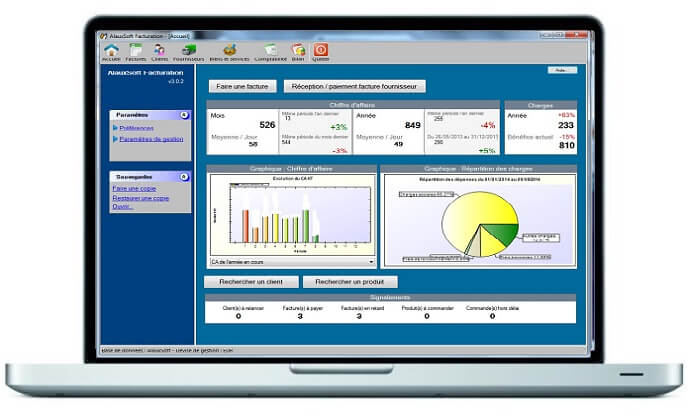The height and width of the screenshot is (416, 694).
Task: Open the Préférences link
Action: (x=136, y=128)
